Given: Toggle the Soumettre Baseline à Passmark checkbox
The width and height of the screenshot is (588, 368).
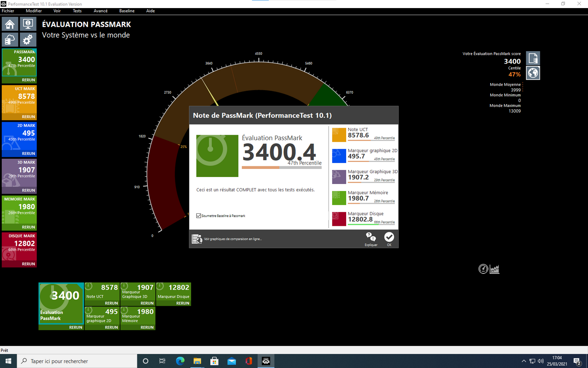Looking at the screenshot, I should [x=199, y=216].
